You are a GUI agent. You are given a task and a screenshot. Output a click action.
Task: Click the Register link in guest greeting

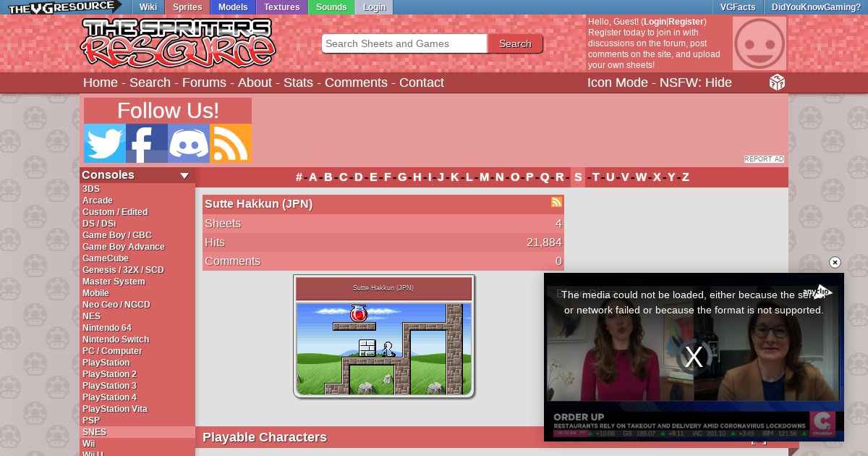(x=686, y=22)
